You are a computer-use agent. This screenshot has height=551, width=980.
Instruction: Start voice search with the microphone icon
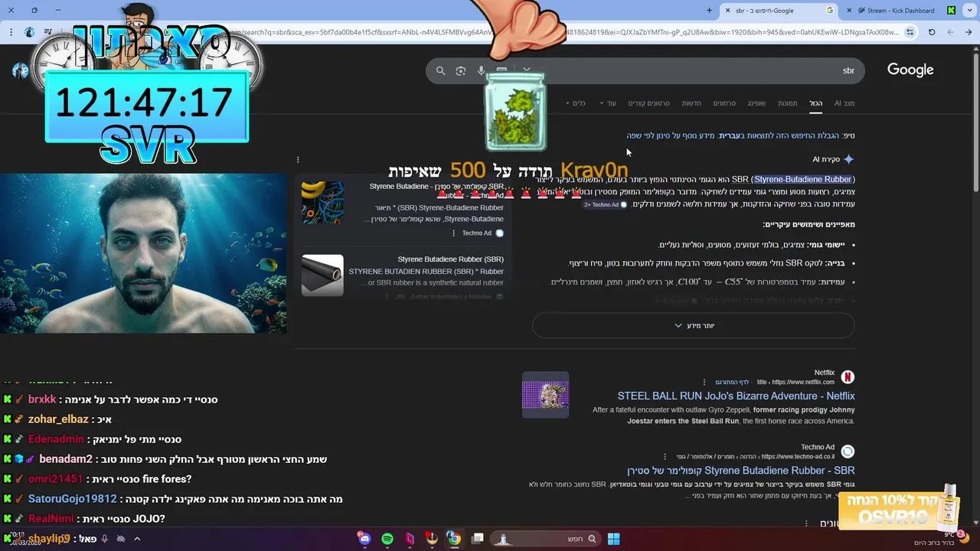click(481, 70)
